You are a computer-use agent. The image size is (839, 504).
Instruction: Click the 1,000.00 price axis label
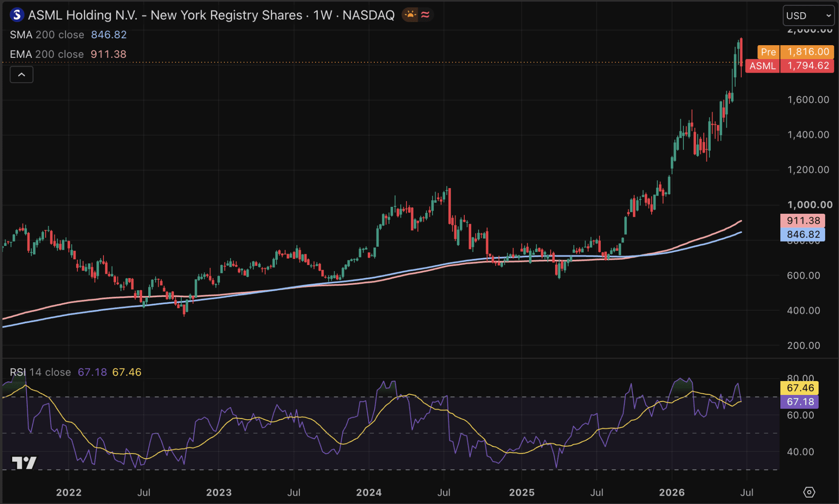[810, 205]
